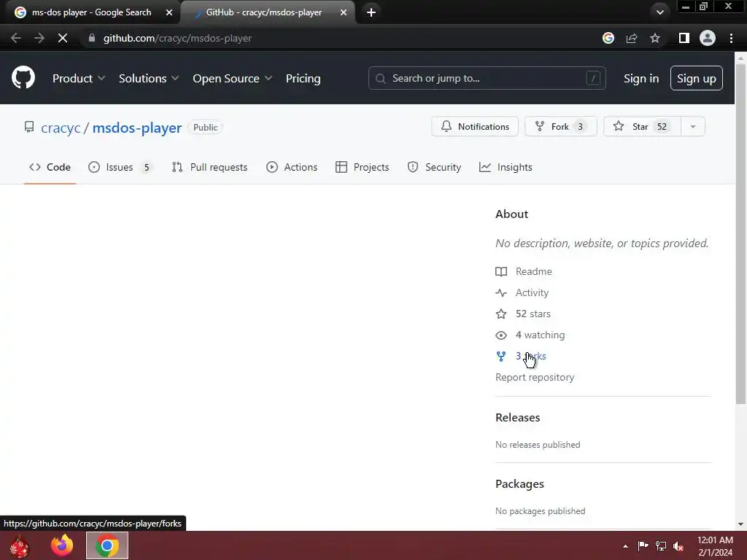747x560 pixels.
Task: Click the 3 forks link
Action: (531, 356)
